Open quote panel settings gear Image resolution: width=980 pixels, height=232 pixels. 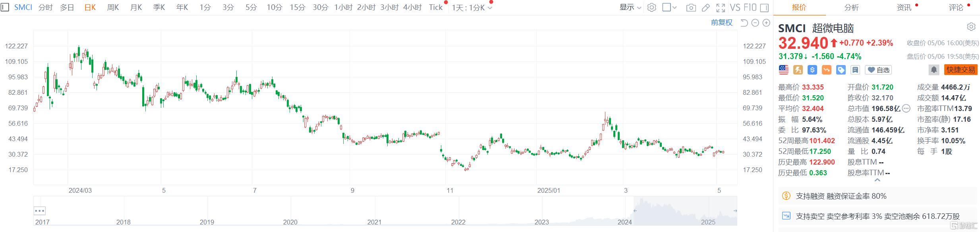pyautogui.click(x=971, y=27)
